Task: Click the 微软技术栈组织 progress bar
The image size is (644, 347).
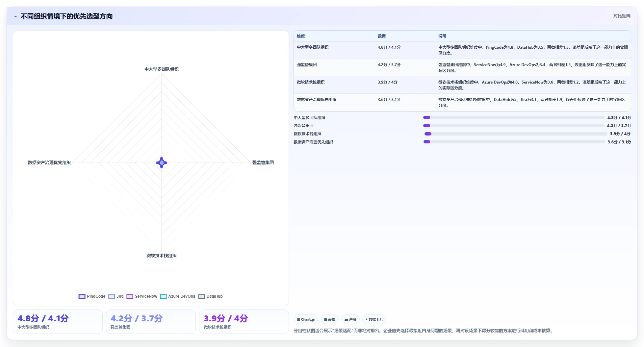Action: 516,134
